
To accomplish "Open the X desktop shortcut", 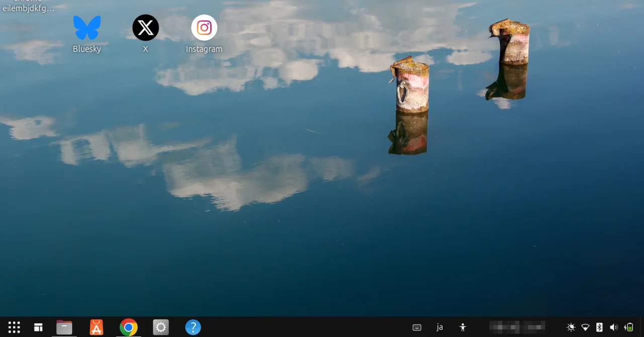I will click(x=145, y=28).
